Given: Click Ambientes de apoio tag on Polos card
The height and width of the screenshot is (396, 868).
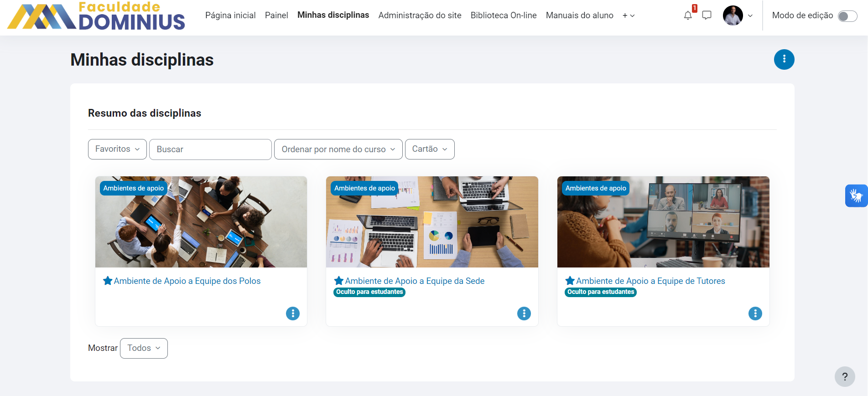Looking at the screenshot, I should click(x=133, y=188).
